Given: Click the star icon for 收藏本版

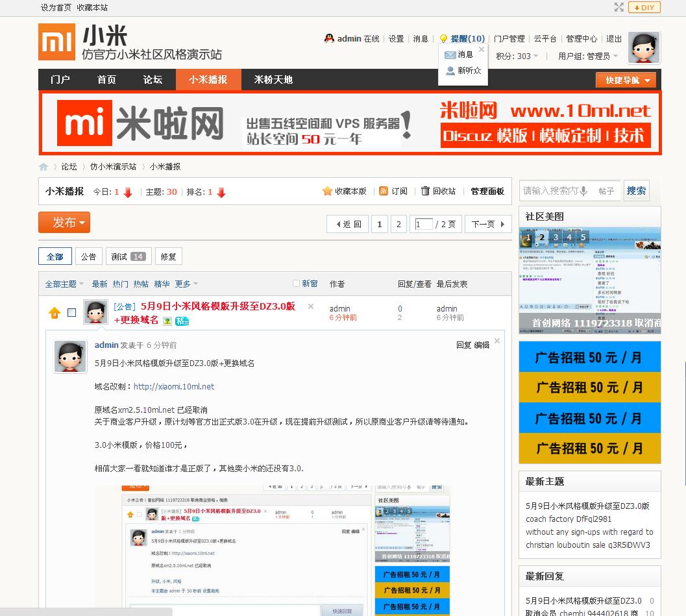Looking at the screenshot, I should pos(327,191).
